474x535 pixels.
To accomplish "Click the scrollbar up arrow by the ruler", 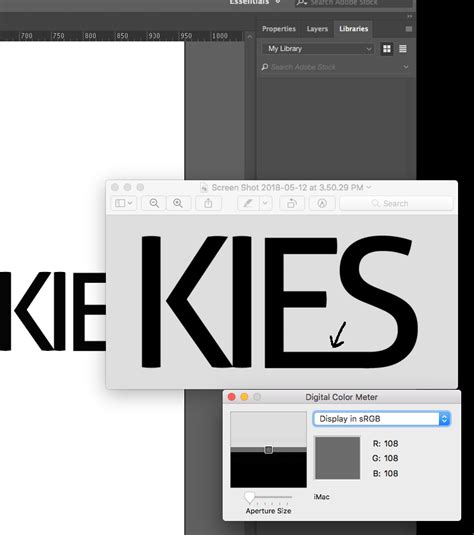I will 249,37.
